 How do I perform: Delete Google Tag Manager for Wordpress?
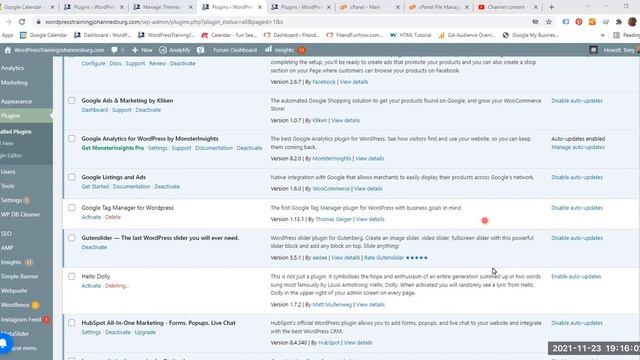click(x=113, y=217)
